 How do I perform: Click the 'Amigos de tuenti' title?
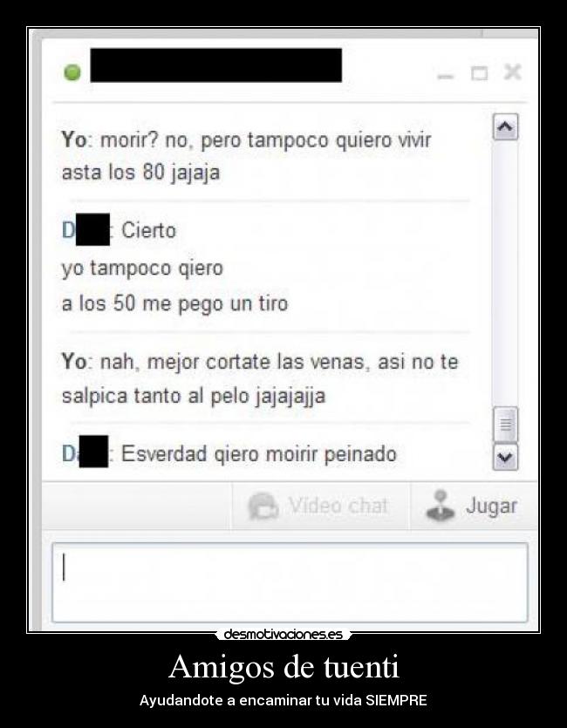click(x=283, y=667)
